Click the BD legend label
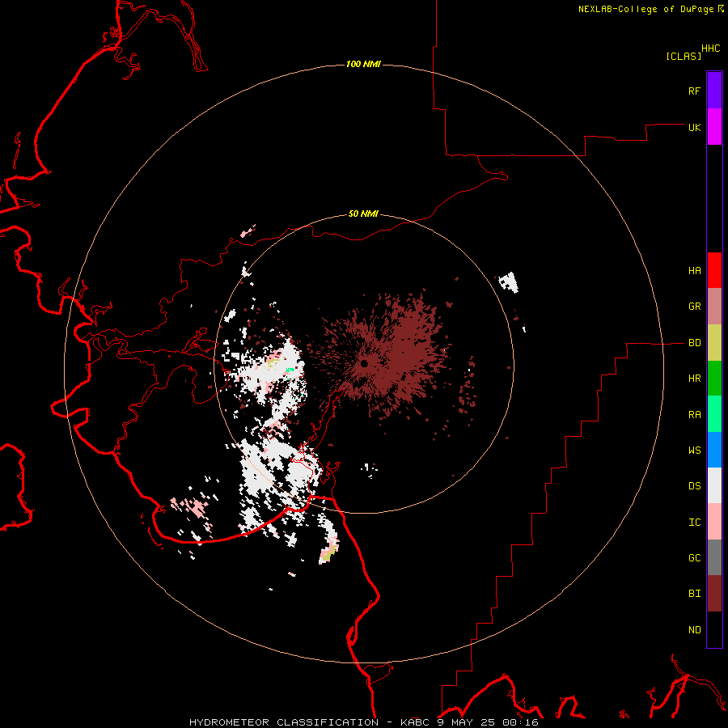 [694, 343]
